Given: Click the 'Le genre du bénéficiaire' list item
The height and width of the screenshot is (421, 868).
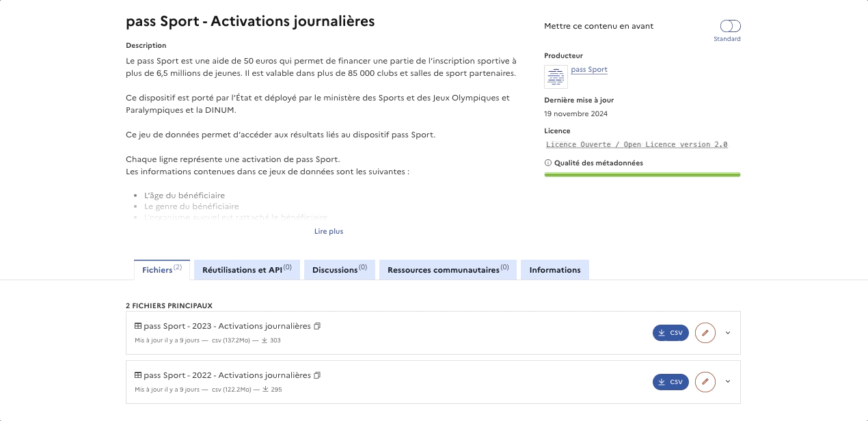Looking at the screenshot, I should tap(191, 206).
